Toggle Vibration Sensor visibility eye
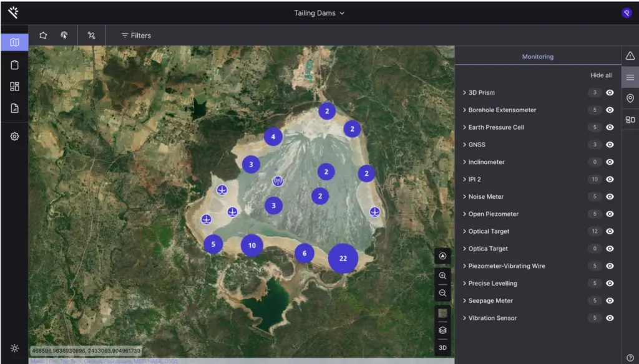 pyautogui.click(x=610, y=318)
